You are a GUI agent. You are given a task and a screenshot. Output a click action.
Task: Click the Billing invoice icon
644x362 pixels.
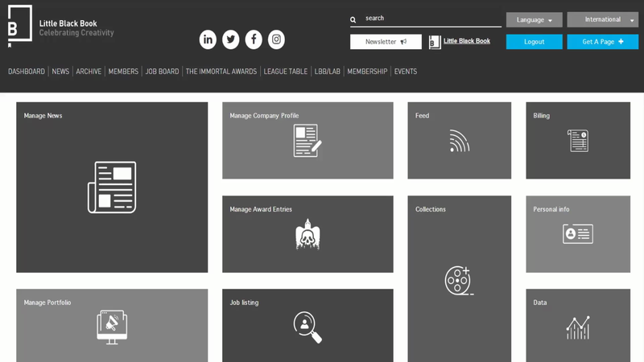[x=578, y=141]
